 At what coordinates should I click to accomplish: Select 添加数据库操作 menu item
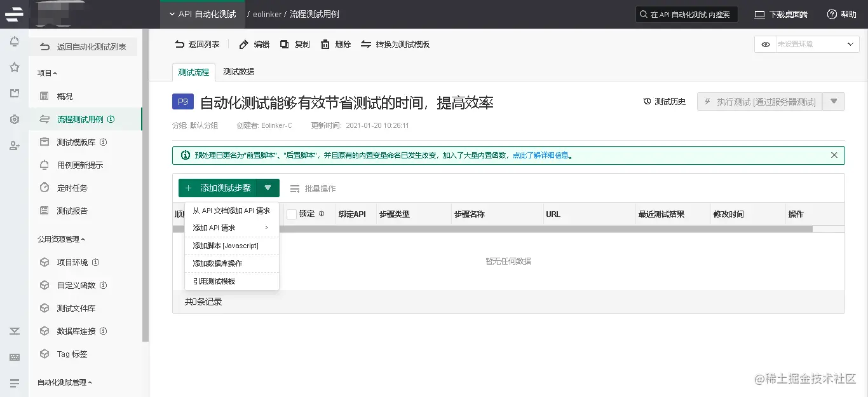coord(232,263)
